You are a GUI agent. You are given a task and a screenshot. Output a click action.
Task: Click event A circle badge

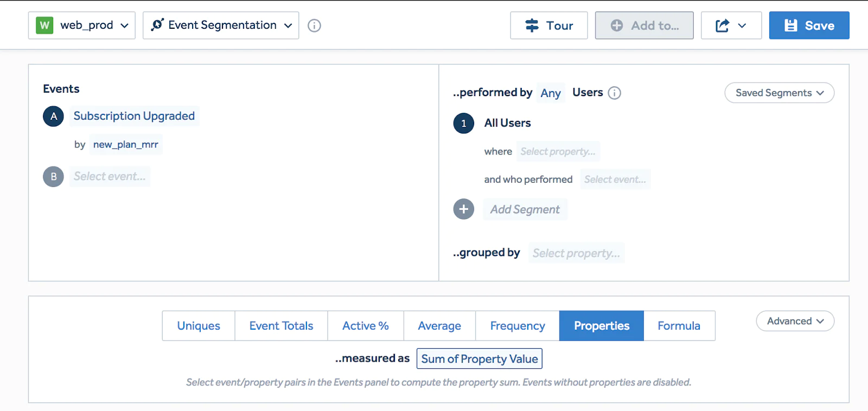tap(53, 116)
